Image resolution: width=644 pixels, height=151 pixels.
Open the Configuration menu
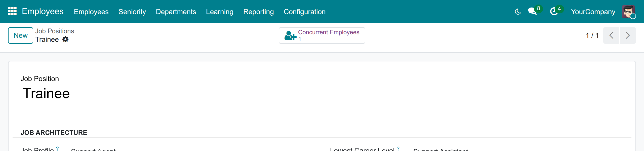coord(304,12)
